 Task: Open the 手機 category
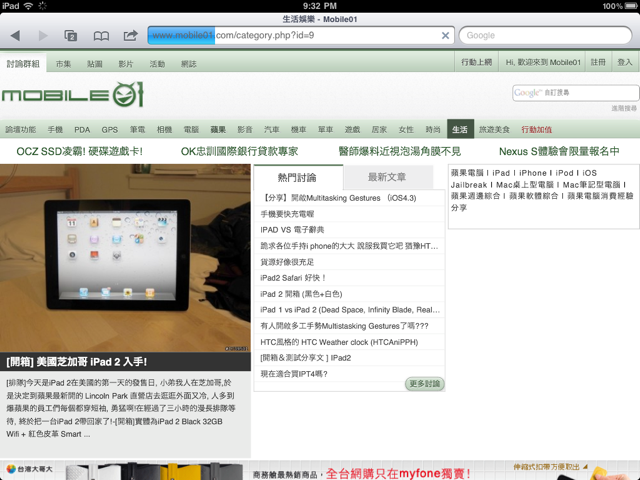(55, 129)
